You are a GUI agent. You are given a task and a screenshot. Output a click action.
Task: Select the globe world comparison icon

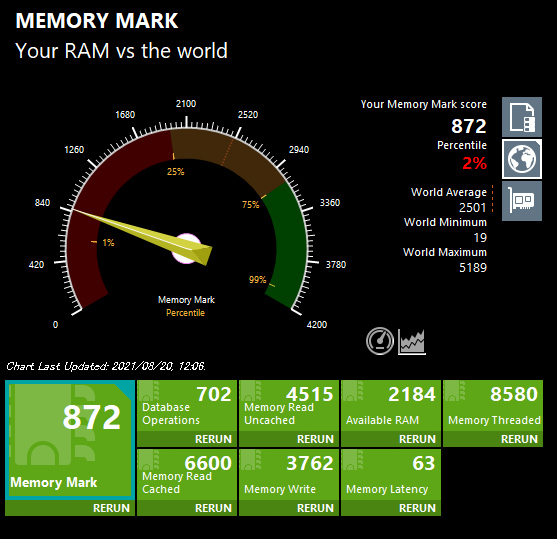coord(522,159)
